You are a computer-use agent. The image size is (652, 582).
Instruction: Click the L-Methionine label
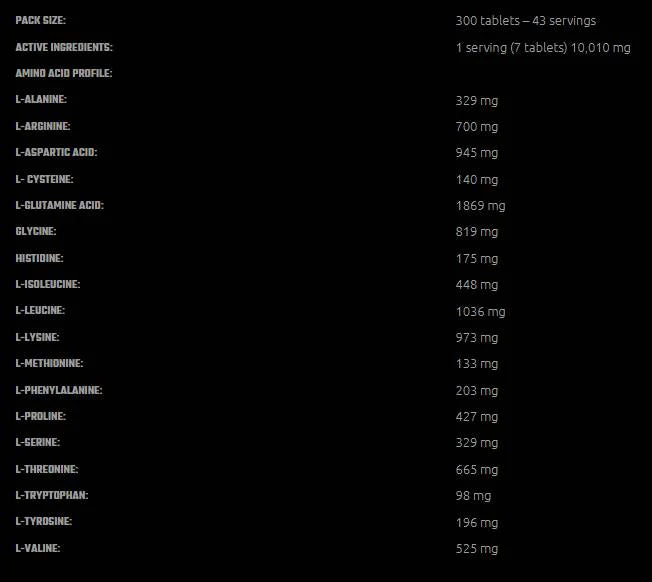tap(49, 363)
